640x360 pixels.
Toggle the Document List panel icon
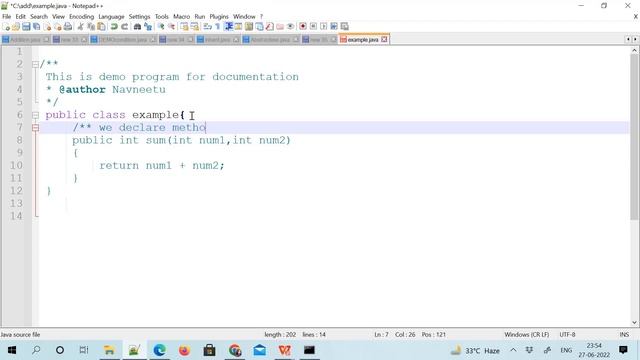pyautogui.click(x=259, y=27)
